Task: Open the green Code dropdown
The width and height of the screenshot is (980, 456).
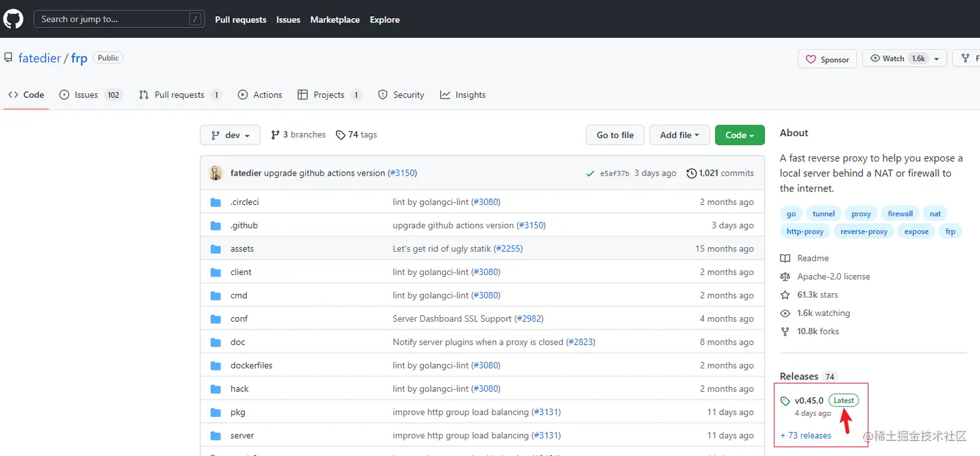Action: coord(740,135)
